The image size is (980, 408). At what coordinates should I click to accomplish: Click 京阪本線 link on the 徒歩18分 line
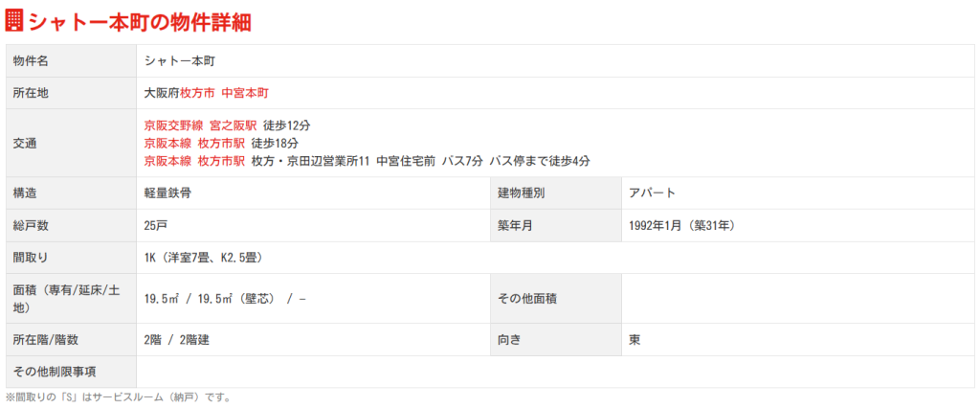167,143
